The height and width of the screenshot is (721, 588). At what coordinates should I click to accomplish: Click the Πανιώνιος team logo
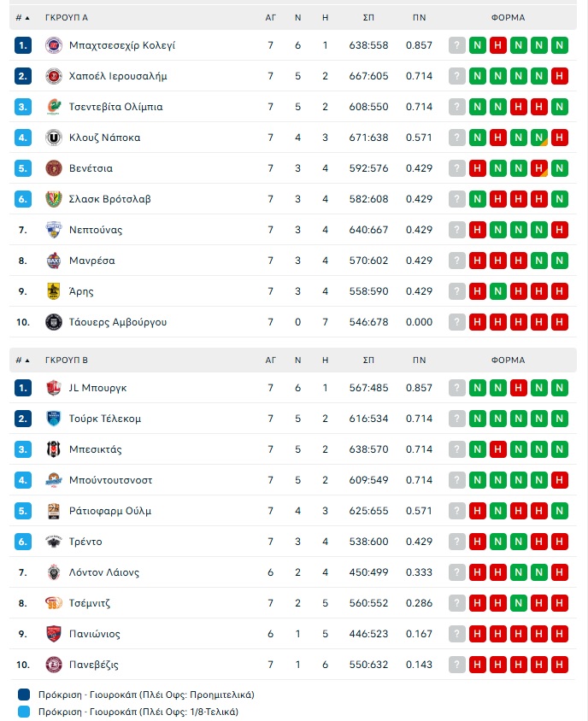(53, 634)
